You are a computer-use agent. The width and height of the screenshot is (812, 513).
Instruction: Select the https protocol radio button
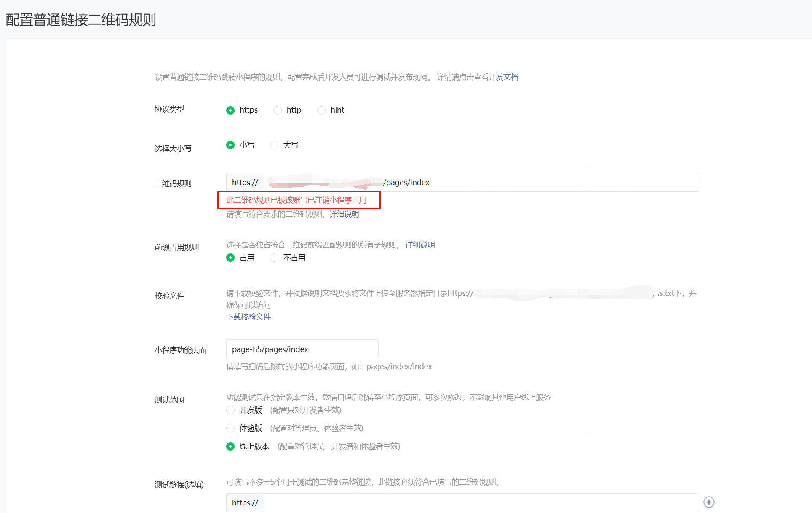[230, 110]
